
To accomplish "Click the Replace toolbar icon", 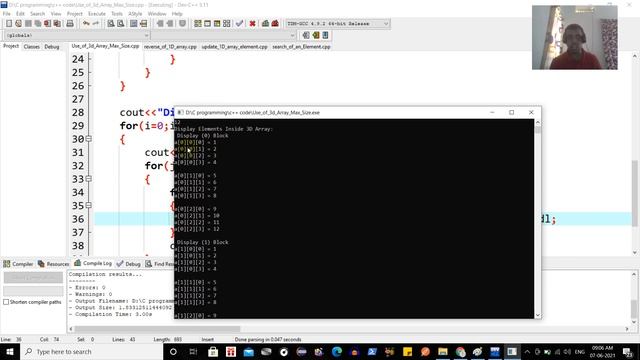I will pyautogui.click(x=120, y=24).
